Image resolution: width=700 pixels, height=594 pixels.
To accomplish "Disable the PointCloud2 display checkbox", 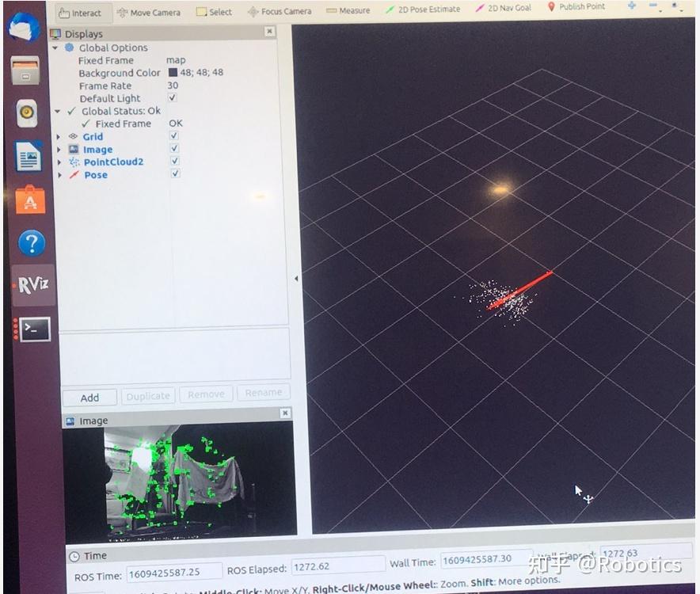I will pos(174,161).
